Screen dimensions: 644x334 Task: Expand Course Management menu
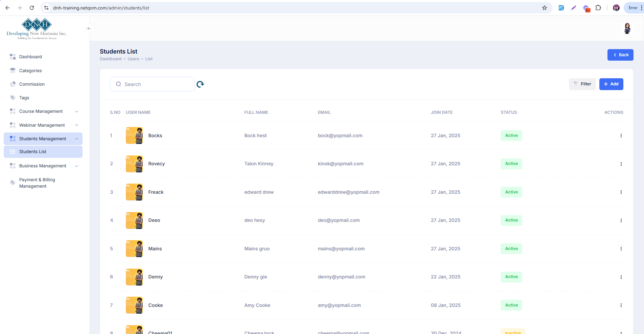[43, 111]
